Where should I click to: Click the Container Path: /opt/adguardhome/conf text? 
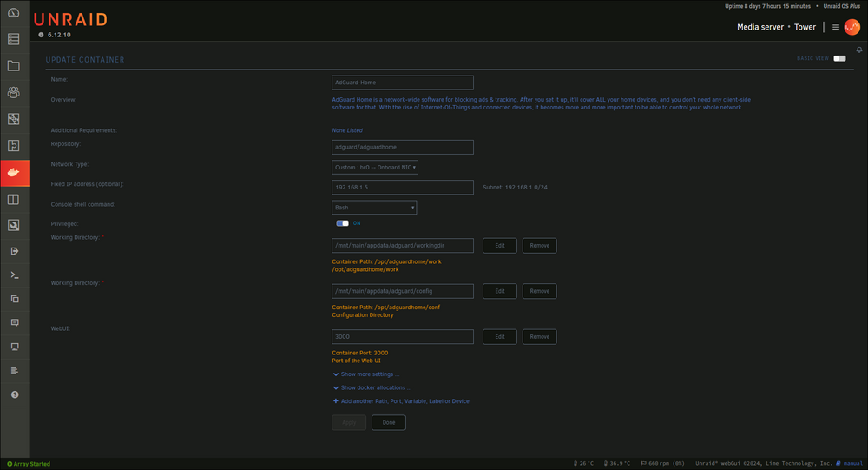tap(386, 307)
